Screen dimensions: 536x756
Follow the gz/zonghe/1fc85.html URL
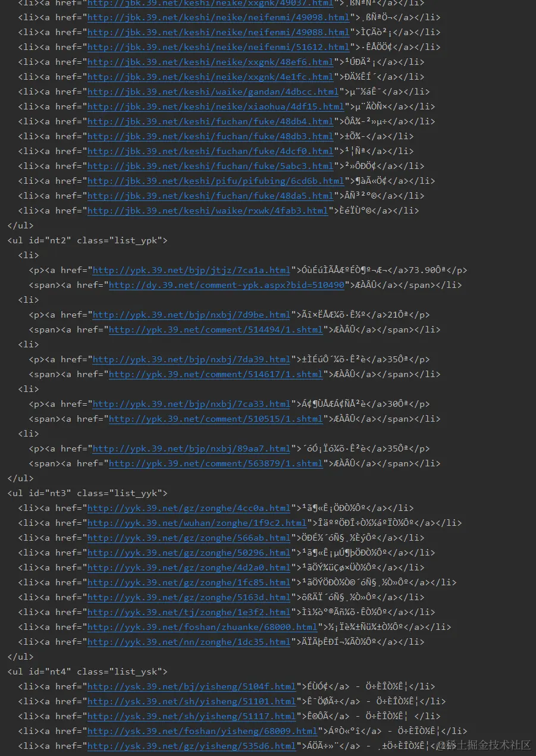189,582
